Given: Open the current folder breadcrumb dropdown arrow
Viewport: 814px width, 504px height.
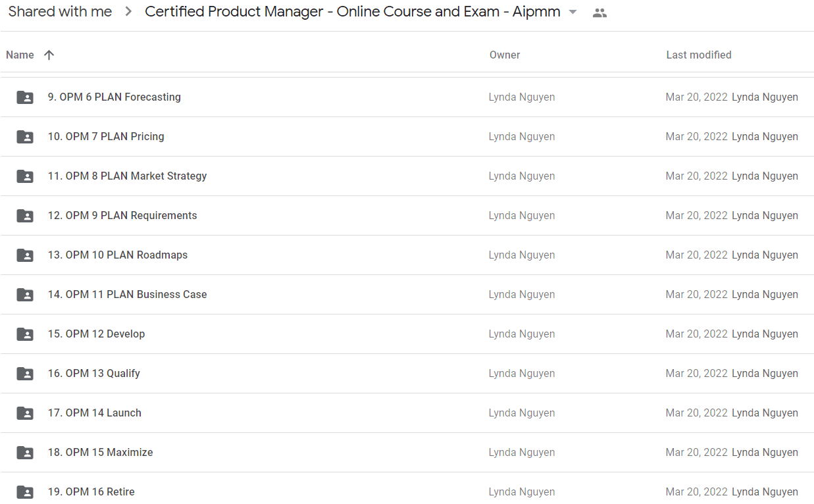Looking at the screenshot, I should click(572, 13).
